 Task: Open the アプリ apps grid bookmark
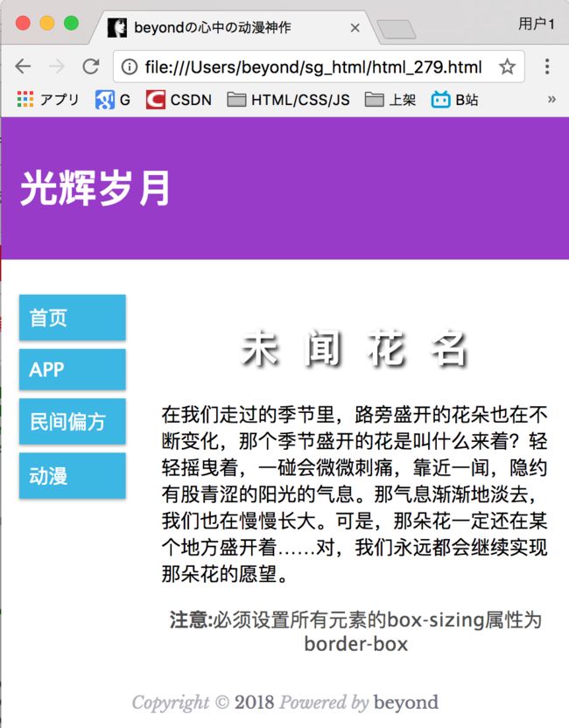[48, 100]
